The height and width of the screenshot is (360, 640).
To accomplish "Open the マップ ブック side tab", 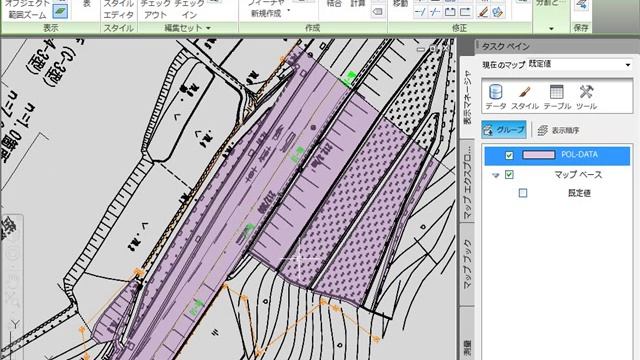I will pyautogui.click(x=467, y=264).
